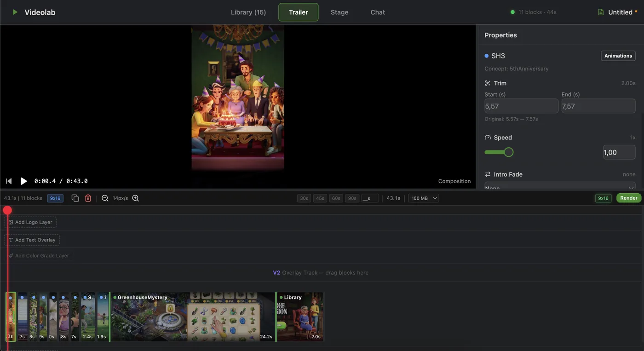Select the 1.9s clip in the timeline
The width and height of the screenshot is (644, 351).
(x=102, y=316)
